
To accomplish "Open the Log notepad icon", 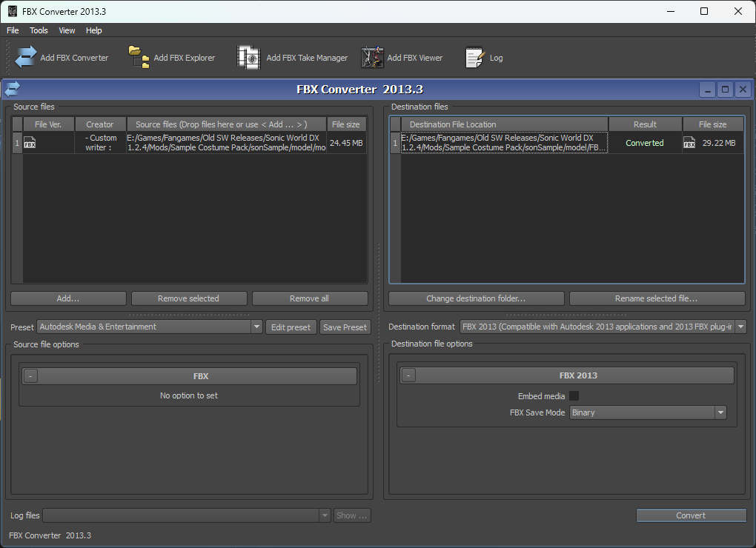I will pos(475,58).
